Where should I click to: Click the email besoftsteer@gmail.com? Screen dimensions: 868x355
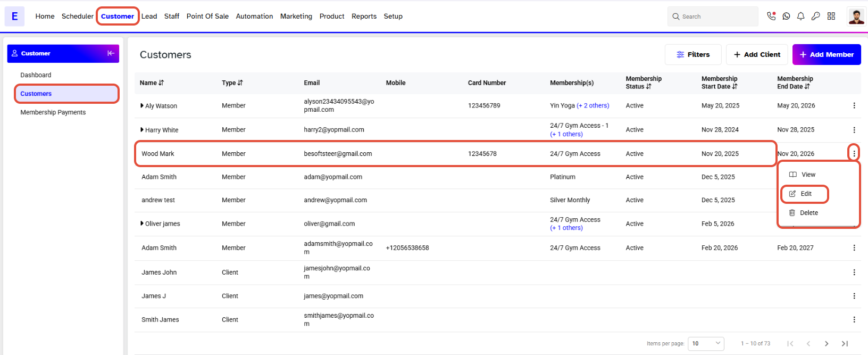pyautogui.click(x=338, y=154)
